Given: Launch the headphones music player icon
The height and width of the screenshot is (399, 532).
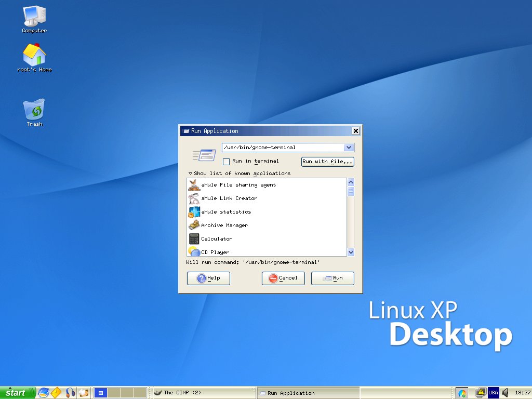Looking at the screenshot, I should click(x=70, y=393).
